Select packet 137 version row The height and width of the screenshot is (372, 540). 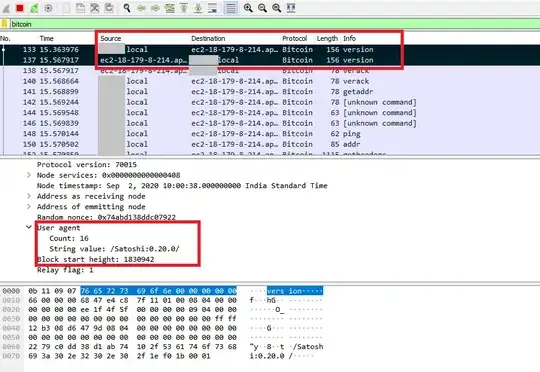[x=270, y=60]
